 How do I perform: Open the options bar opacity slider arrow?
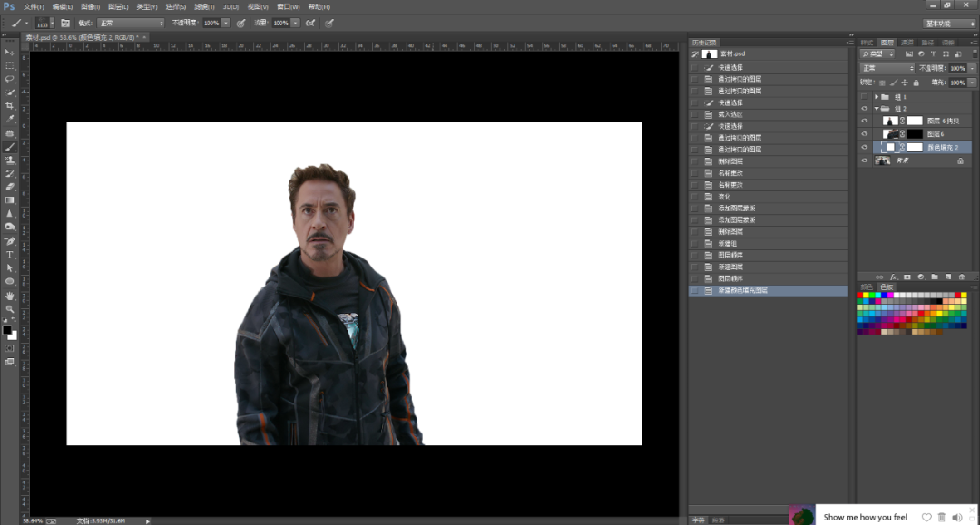click(226, 23)
